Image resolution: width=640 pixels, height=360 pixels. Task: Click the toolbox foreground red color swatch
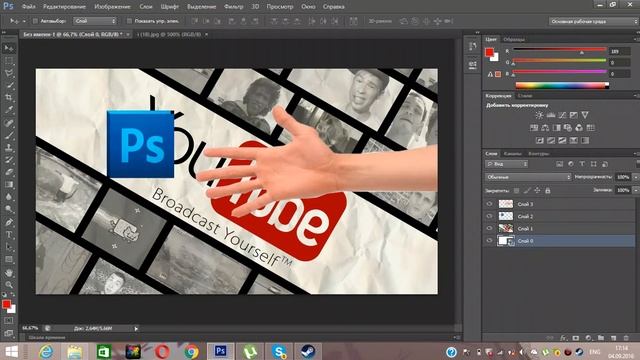[6, 304]
